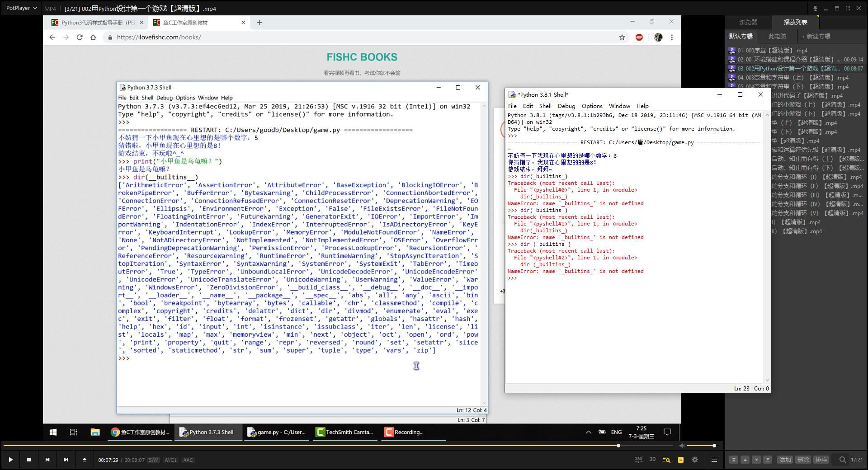Stop playback with the stop button
This screenshot has width=868, height=470.
click(x=29, y=460)
